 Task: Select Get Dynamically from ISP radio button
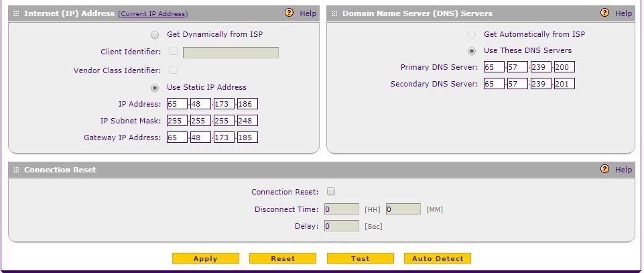click(155, 35)
